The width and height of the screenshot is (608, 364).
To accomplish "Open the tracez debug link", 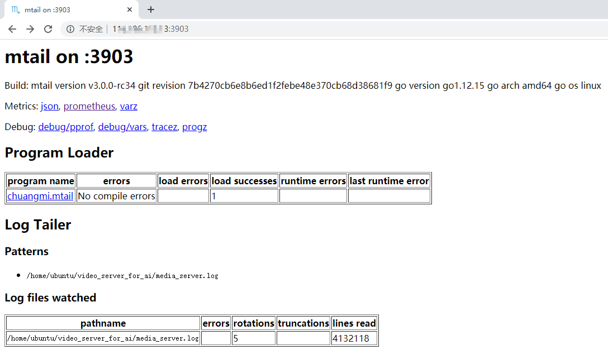I will point(164,127).
